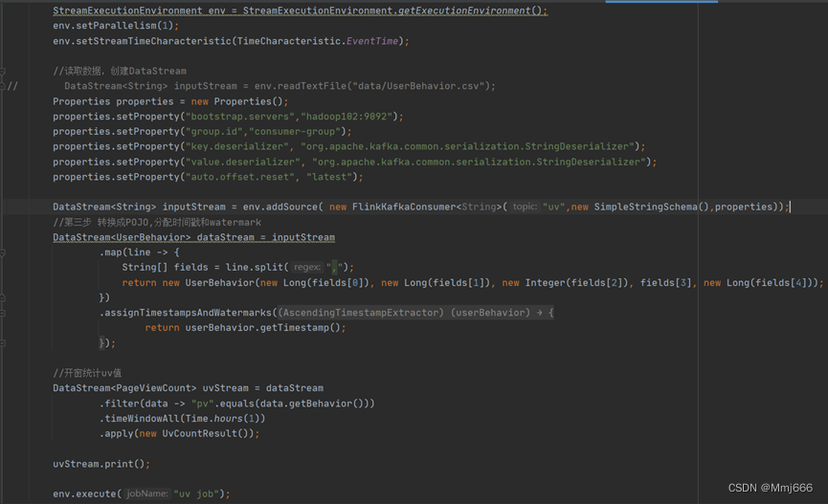
Task: Click the env.execute method call
Action: tap(84, 494)
